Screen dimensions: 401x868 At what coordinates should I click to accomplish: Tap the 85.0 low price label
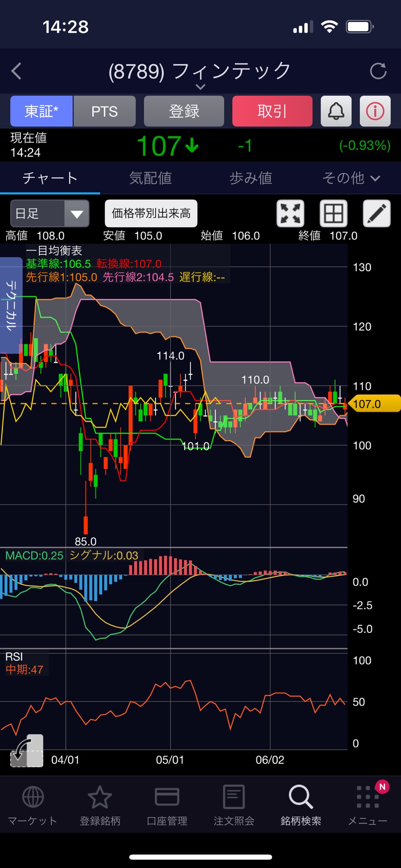86,541
